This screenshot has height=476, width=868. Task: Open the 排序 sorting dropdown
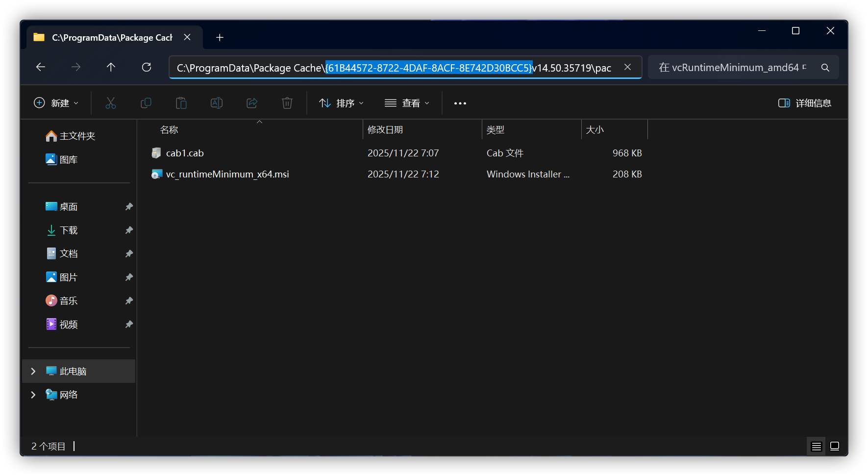click(341, 103)
